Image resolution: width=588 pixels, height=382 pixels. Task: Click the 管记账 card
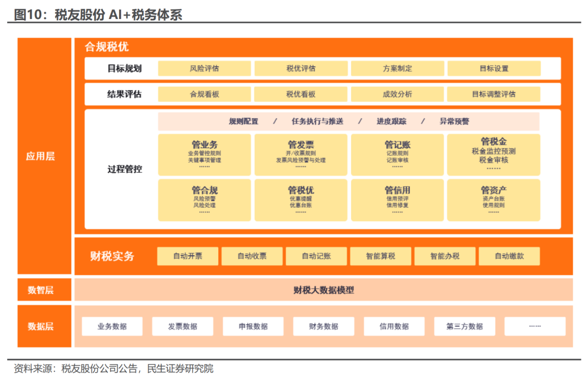click(397, 155)
